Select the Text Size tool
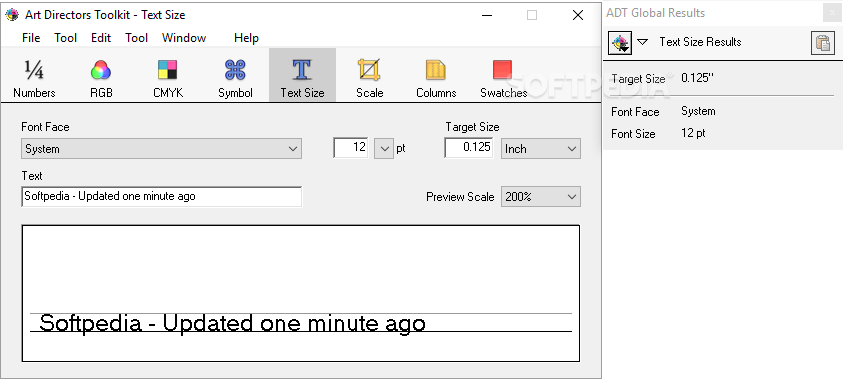Image resolution: width=843 pixels, height=379 pixels. pos(302,75)
